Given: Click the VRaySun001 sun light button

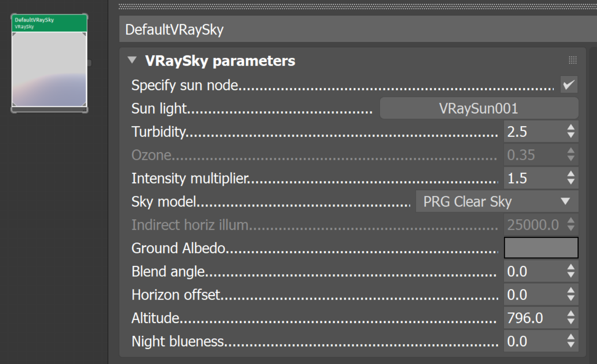Looking at the screenshot, I should click(479, 109).
